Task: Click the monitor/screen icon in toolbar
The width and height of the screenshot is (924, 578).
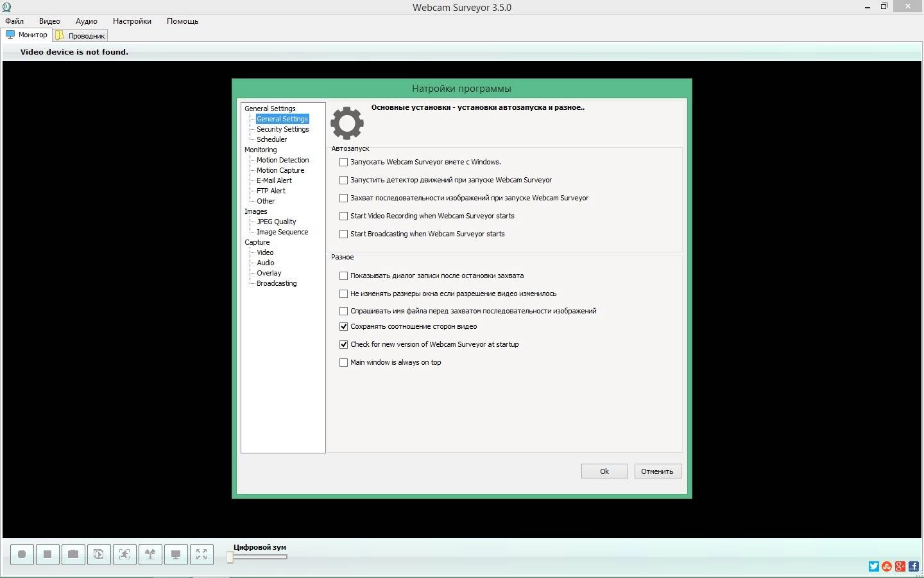Action: 176,554
